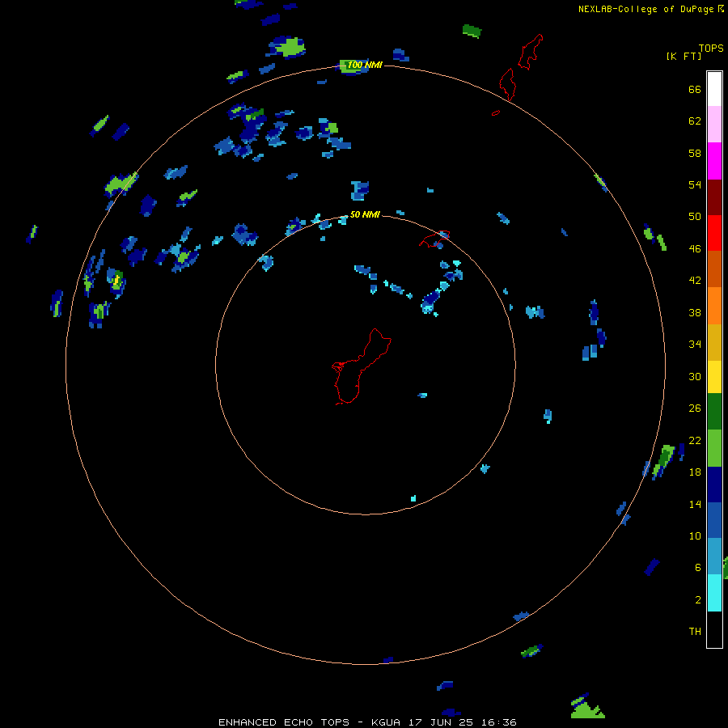The image size is (728, 728).
Task: Click the 66 value on the scale
Action: pos(695,90)
